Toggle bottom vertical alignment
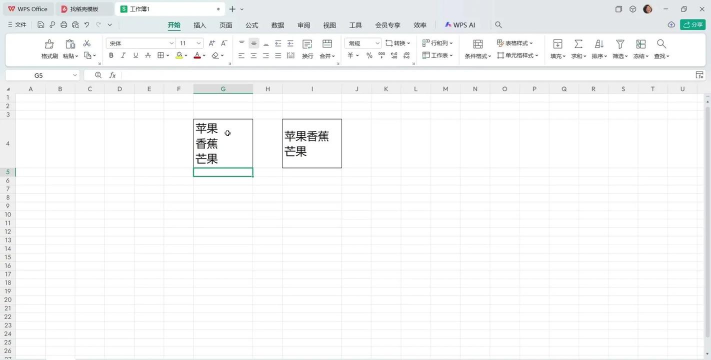This screenshot has width=711, height=360. (x=266, y=44)
